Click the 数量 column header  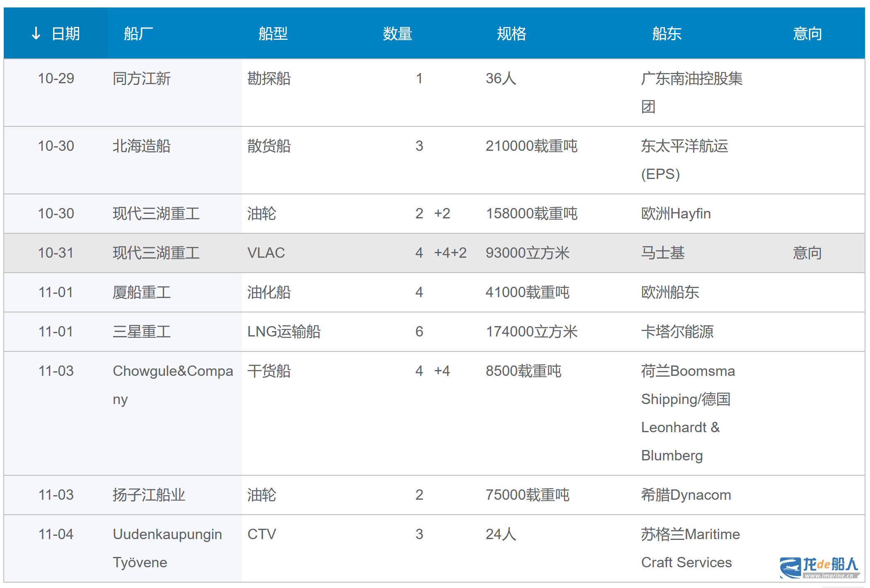[x=397, y=34]
